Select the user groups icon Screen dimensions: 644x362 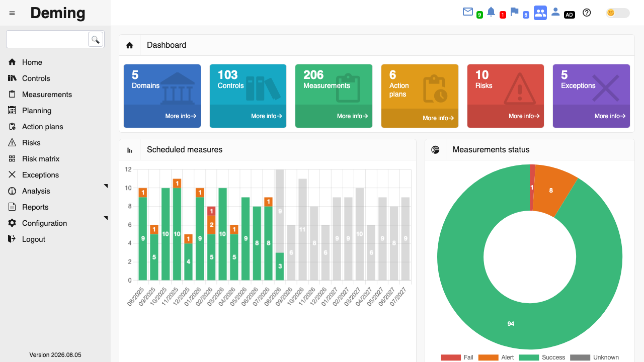pyautogui.click(x=540, y=13)
